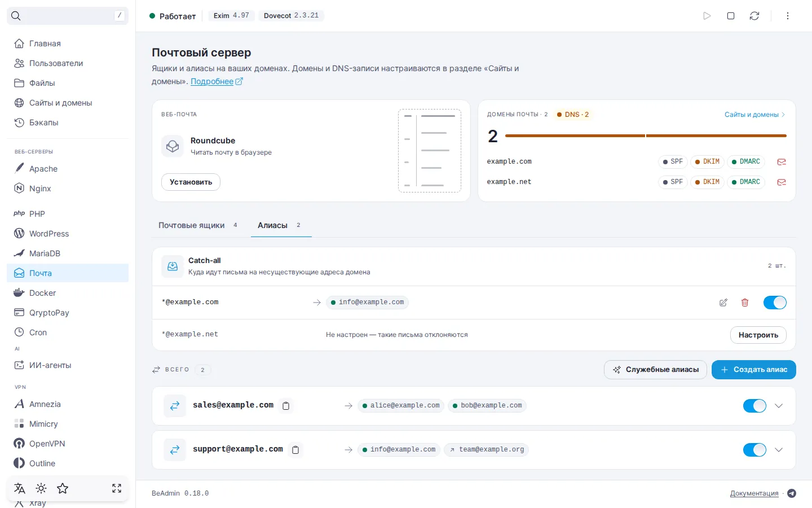Follow the Сайты и домены link in domains card
Viewport: 812px width, 508px height.
[x=754, y=115]
